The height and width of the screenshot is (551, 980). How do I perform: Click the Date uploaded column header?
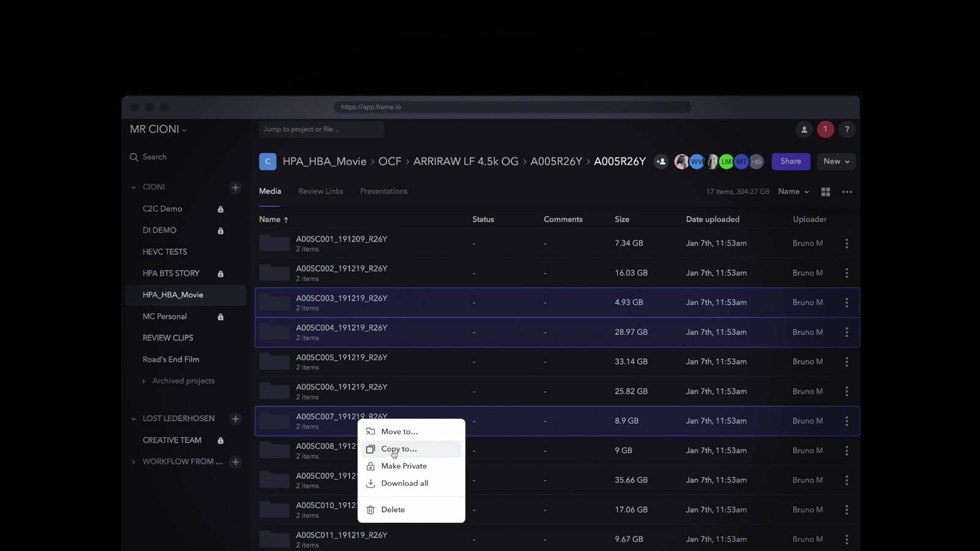[712, 219]
